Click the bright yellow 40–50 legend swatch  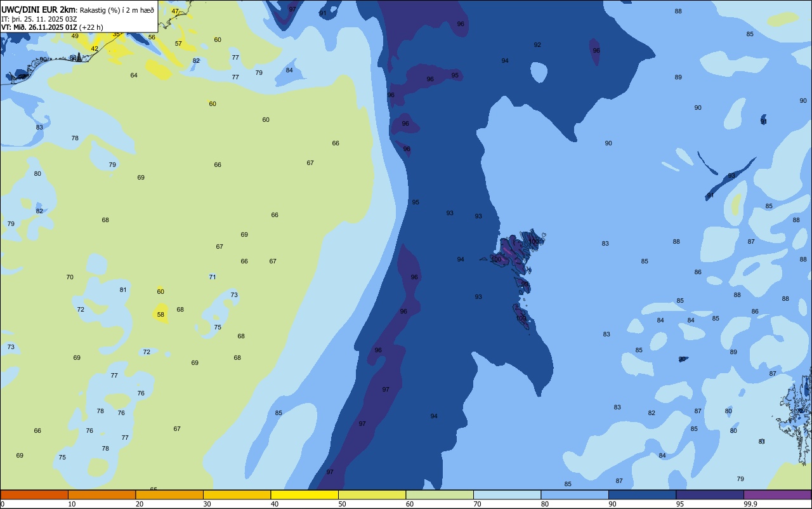click(x=304, y=494)
